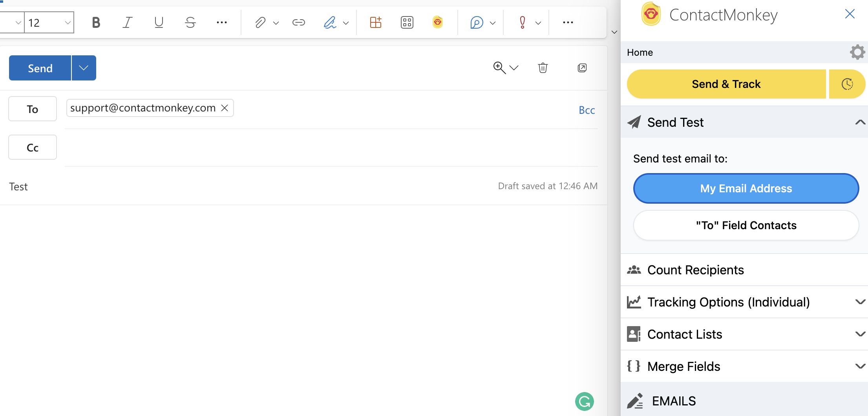Image resolution: width=868 pixels, height=416 pixels.
Task: Pop out message to new window
Action: (x=582, y=68)
